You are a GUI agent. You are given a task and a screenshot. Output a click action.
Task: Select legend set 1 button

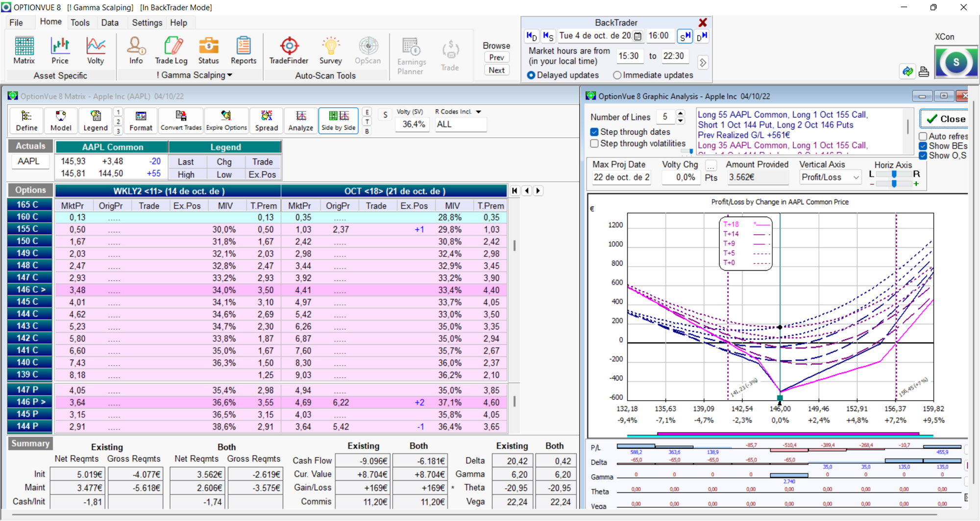pyautogui.click(x=118, y=112)
